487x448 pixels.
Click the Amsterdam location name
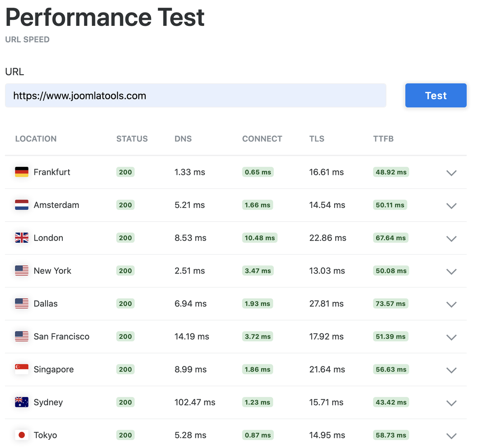[56, 205]
